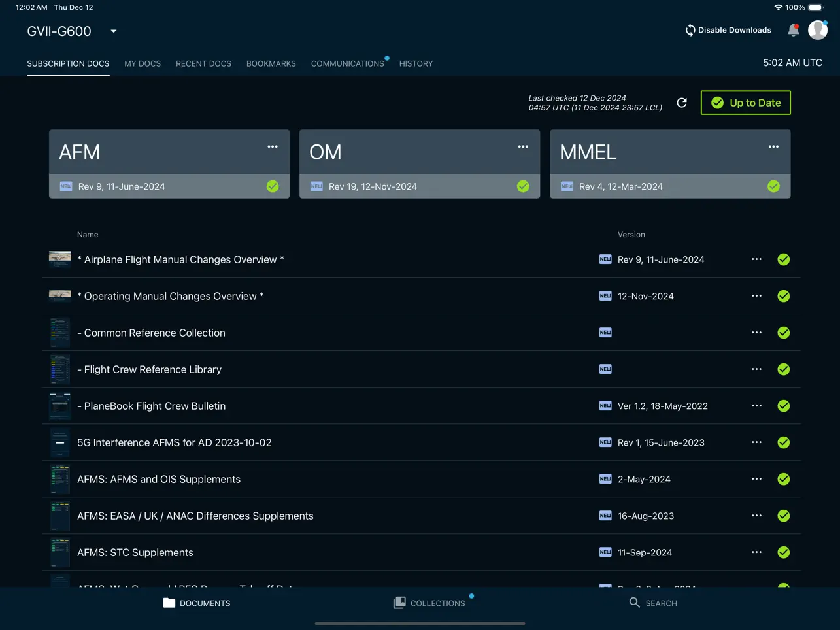Open AFM card more options
840x630 pixels.
point(273,146)
